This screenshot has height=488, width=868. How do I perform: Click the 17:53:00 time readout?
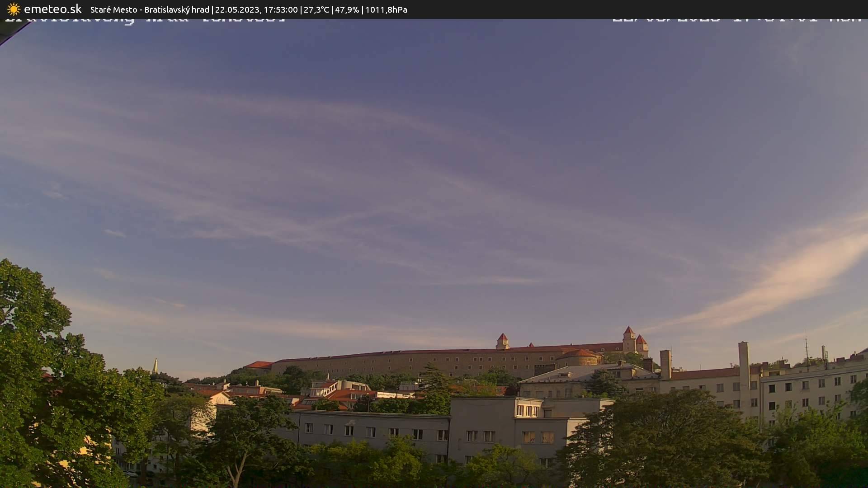pos(280,9)
